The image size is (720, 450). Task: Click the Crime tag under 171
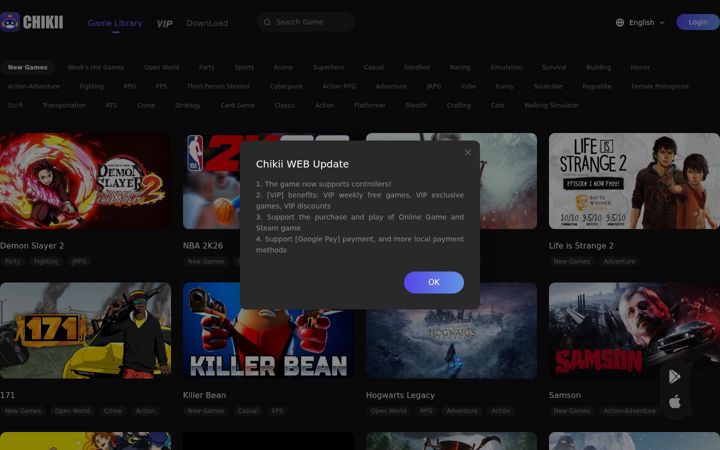pyautogui.click(x=112, y=411)
